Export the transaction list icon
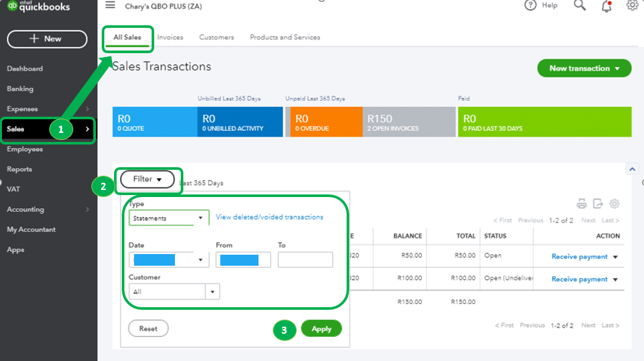 coord(598,204)
